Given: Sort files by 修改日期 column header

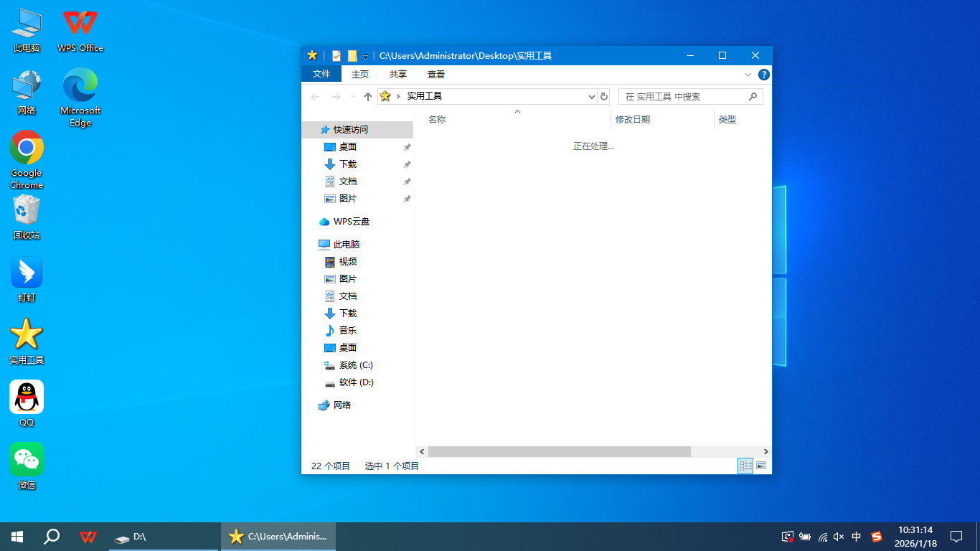Looking at the screenshot, I should [x=633, y=120].
